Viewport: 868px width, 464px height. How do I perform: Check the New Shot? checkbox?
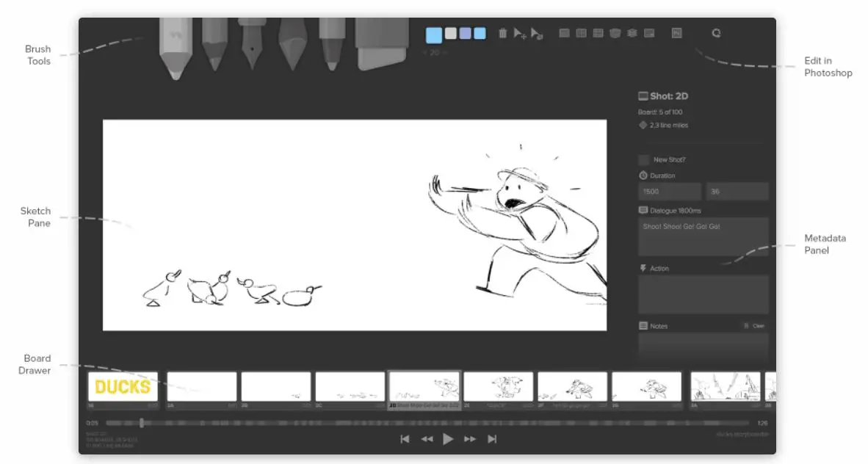(x=643, y=159)
